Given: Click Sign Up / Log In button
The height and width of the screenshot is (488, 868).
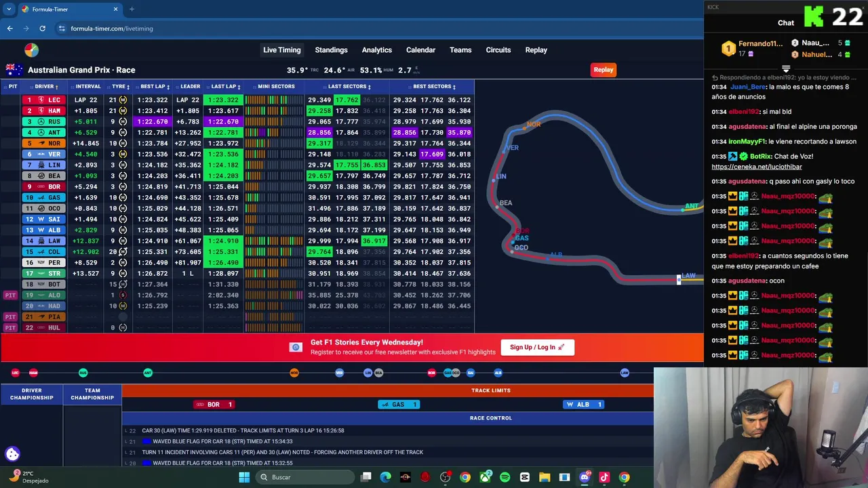Looking at the screenshot, I should coord(537,347).
